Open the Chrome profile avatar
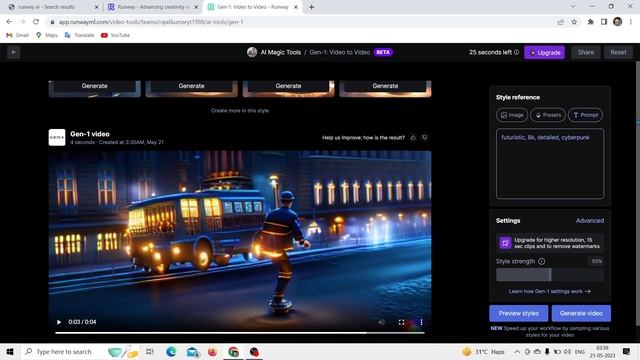This screenshot has height=360, width=640. pos(618,22)
